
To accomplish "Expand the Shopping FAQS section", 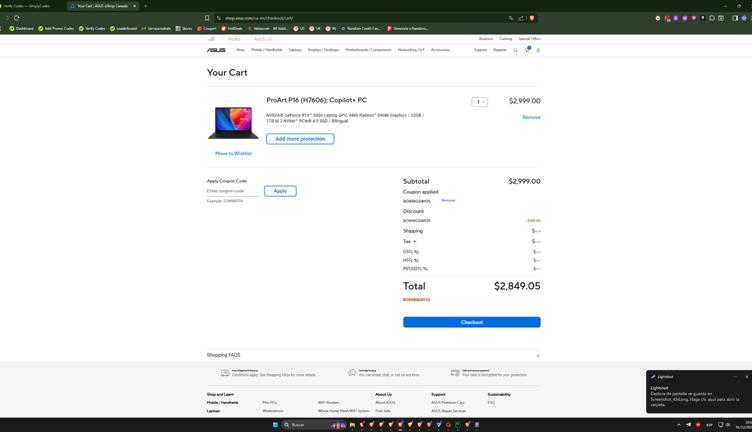I will 373,355.
